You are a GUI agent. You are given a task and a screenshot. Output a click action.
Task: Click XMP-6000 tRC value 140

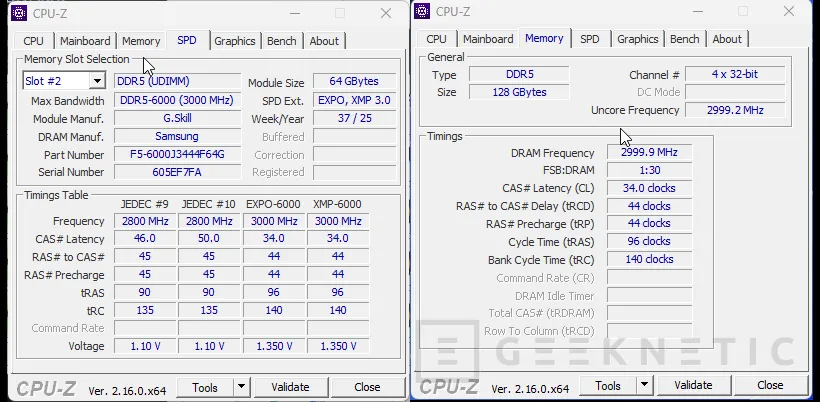tap(338, 311)
